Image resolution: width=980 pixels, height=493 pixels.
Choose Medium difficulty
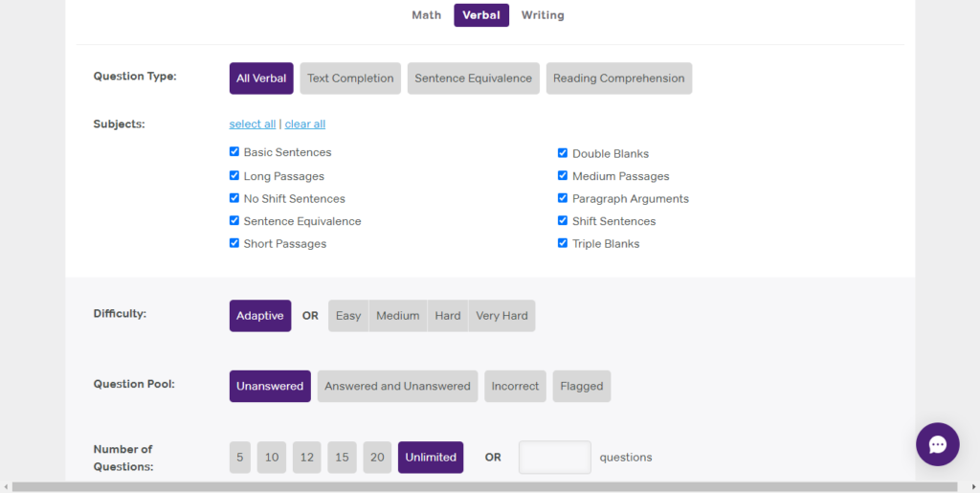397,316
